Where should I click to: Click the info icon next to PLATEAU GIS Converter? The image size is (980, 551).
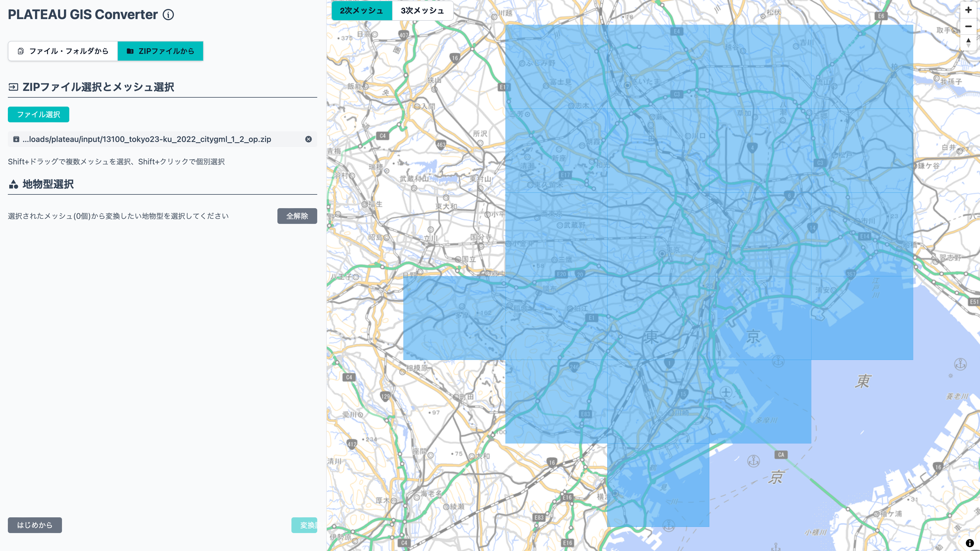(168, 15)
